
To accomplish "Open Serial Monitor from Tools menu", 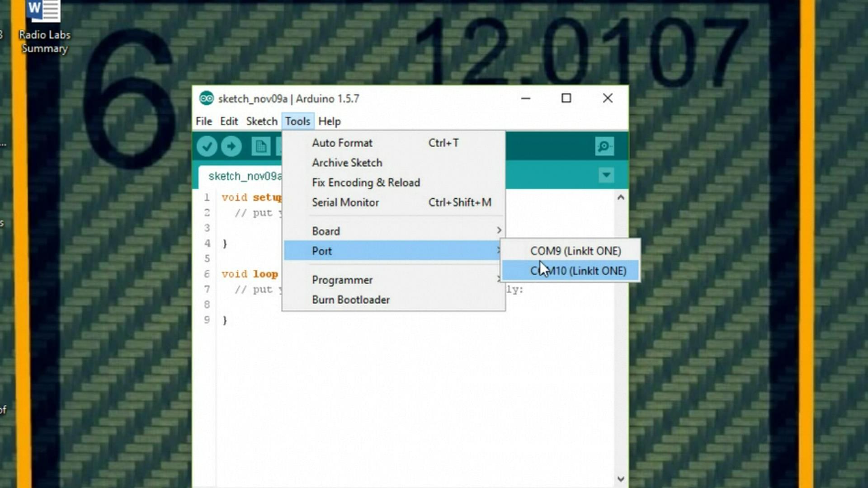I will coord(393,202).
